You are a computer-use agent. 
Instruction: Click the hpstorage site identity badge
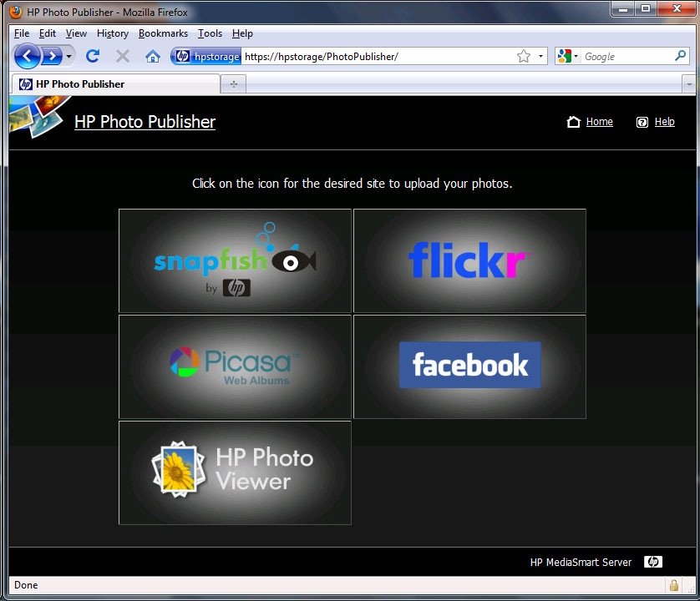pyautogui.click(x=206, y=56)
